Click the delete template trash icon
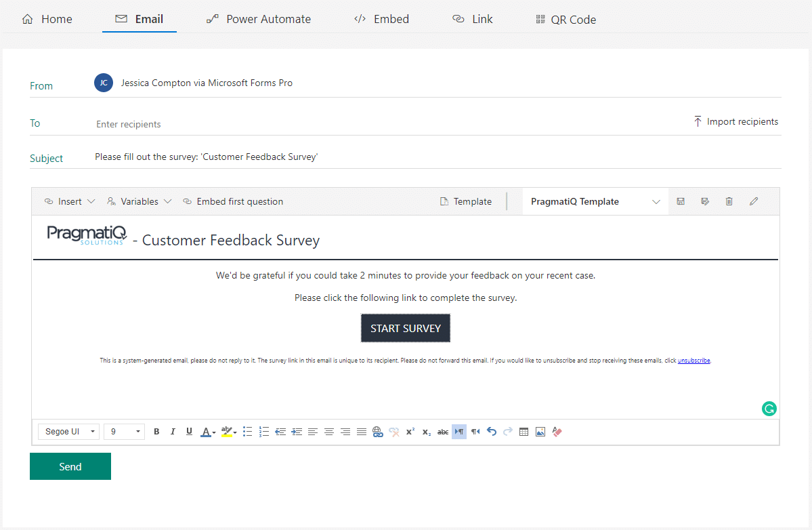The width and height of the screenshot is (812, 530). (729, 201)
